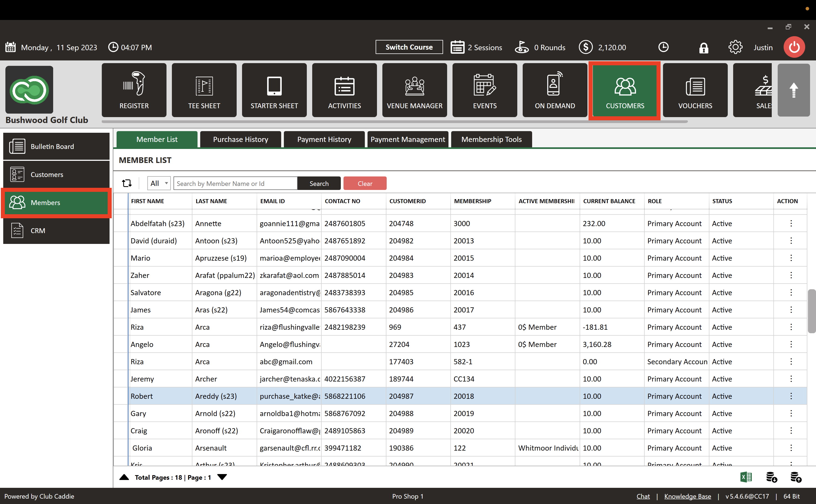Click the member search input field
Image resolution: width=816 pixels, height=504 pixels.
tap(235, 183)
